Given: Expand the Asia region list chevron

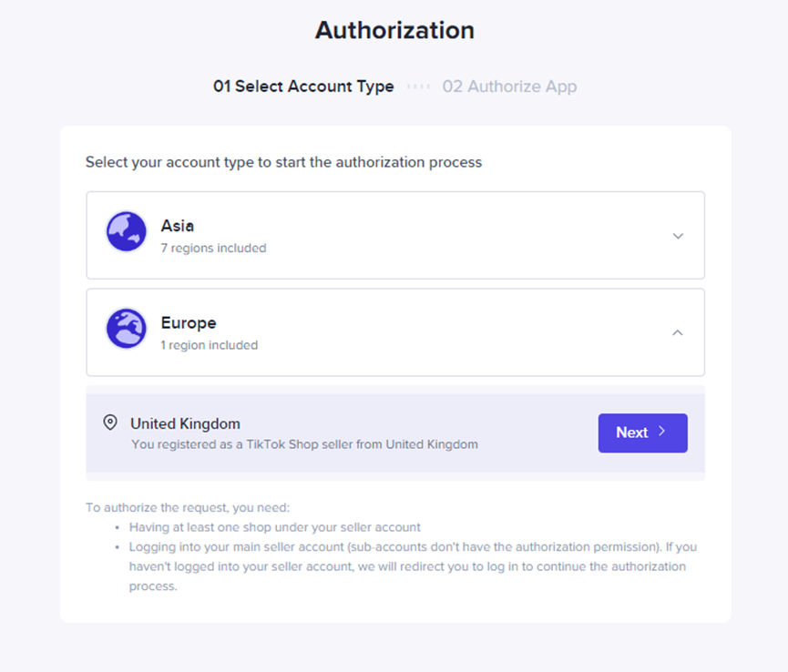Looking at the screenshot, I should (678, 236).
